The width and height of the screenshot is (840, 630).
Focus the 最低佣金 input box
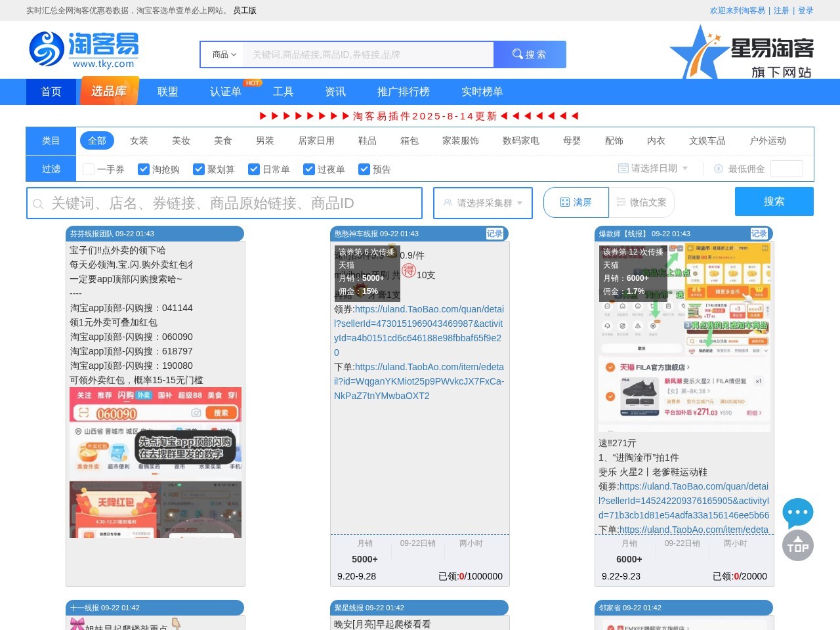click(x=787, y=169)
